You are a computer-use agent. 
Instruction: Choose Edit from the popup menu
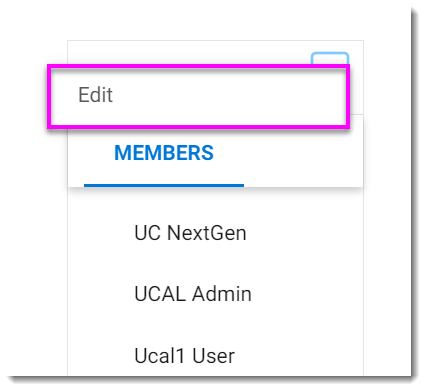tap(198, 96)
